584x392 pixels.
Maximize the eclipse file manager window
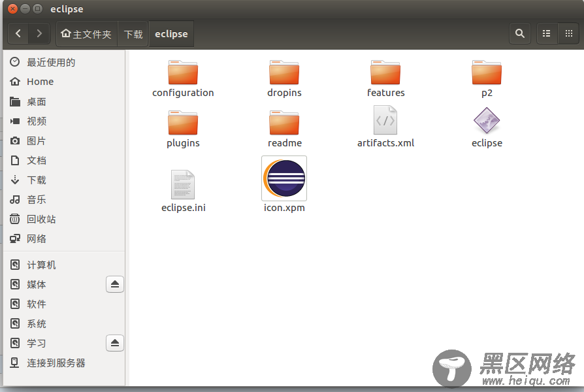click(38, 9)
